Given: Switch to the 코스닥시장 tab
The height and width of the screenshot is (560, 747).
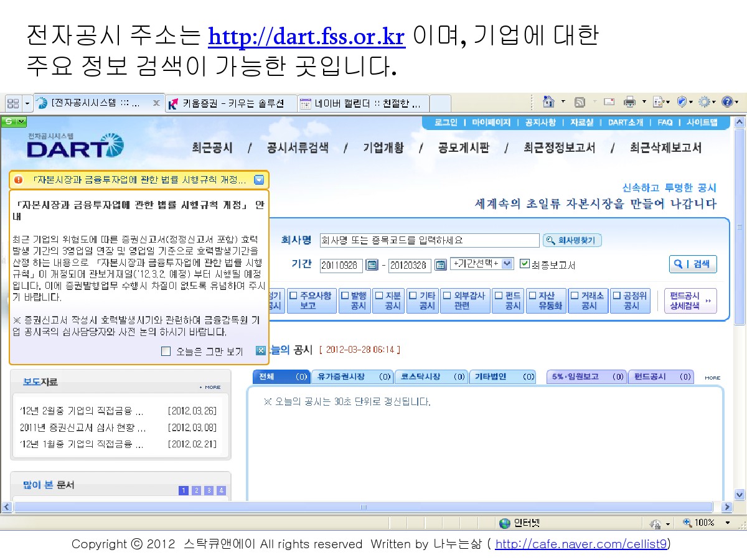Looking at the screenshot, I should point(431,376).
